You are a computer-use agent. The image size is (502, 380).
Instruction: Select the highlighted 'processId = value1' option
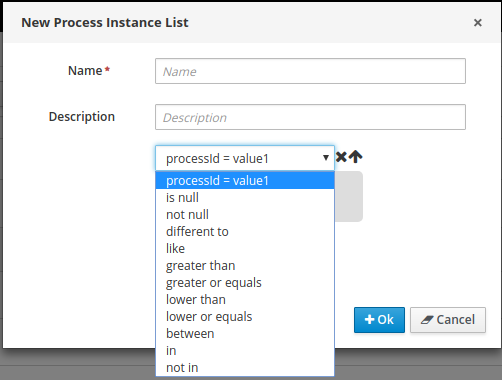coord(245,180)
